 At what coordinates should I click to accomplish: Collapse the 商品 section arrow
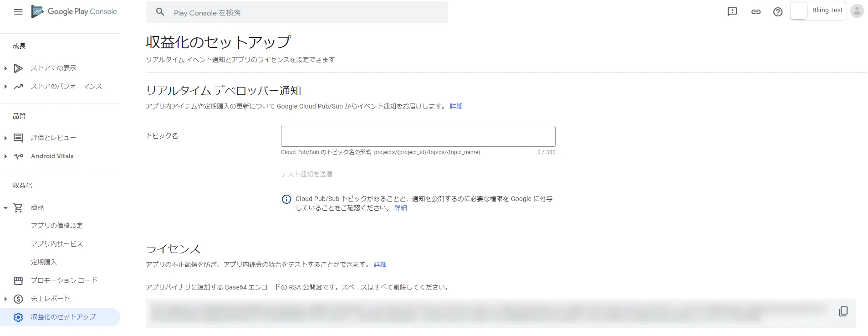tap(5, 208)
